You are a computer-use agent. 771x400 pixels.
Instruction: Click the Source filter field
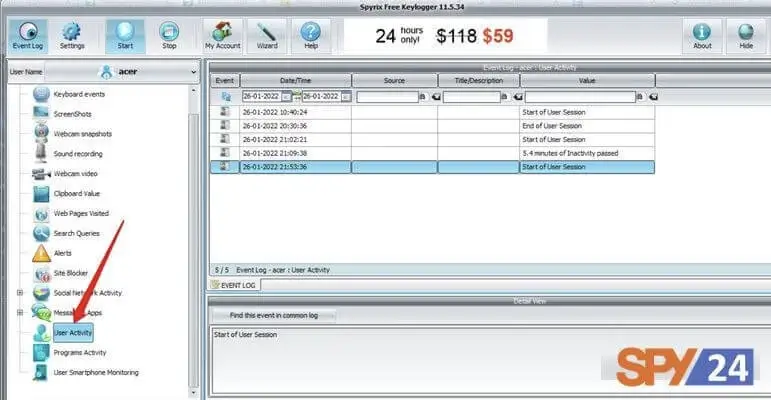[387, 97]
